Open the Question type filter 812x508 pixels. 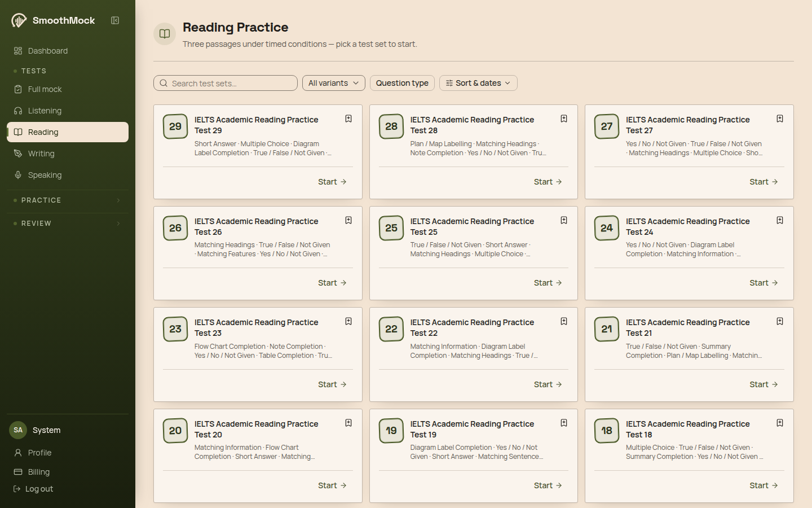point(402,83)
